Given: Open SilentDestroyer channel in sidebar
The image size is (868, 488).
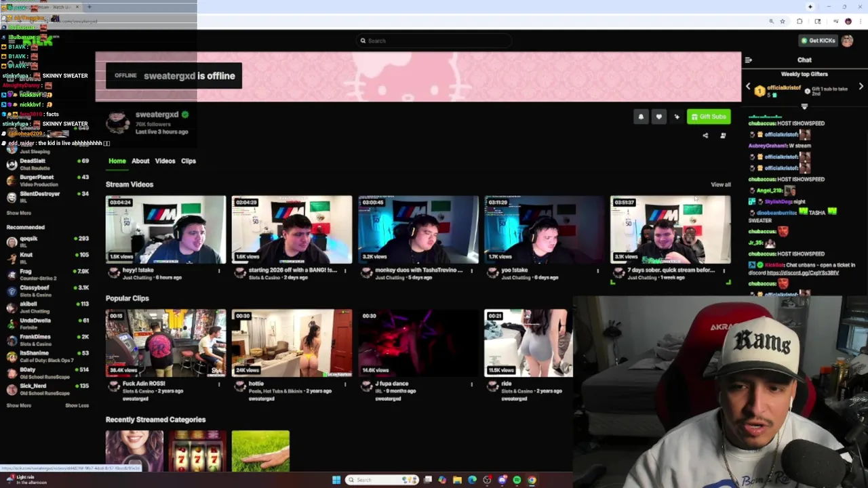Looking at the screenshot, I should pos(47,197).
